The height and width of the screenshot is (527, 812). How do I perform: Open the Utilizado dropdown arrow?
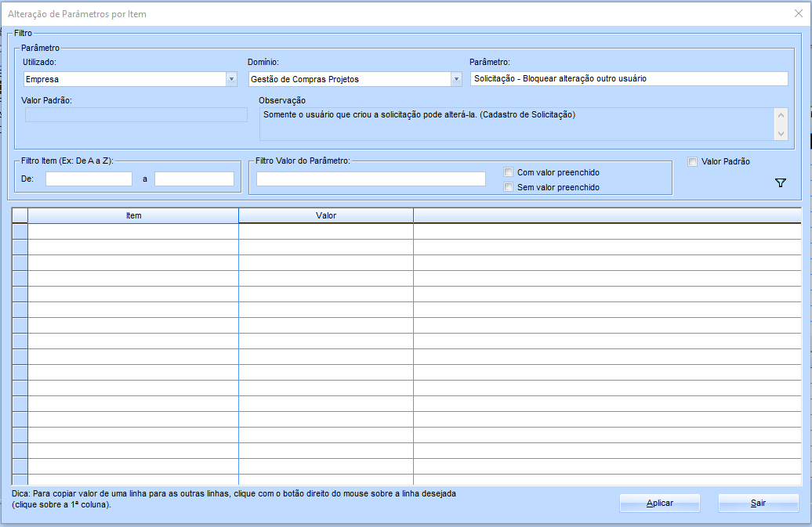tap(231, 79)
